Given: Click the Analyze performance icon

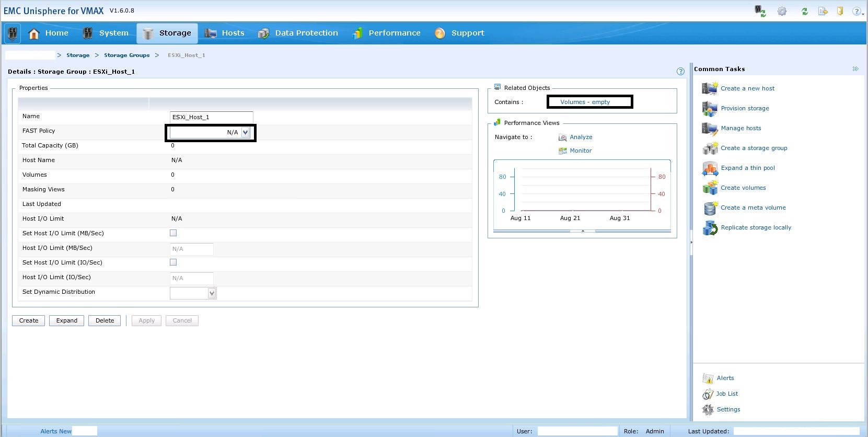Looking at the screenshot, I should point(562,137).
